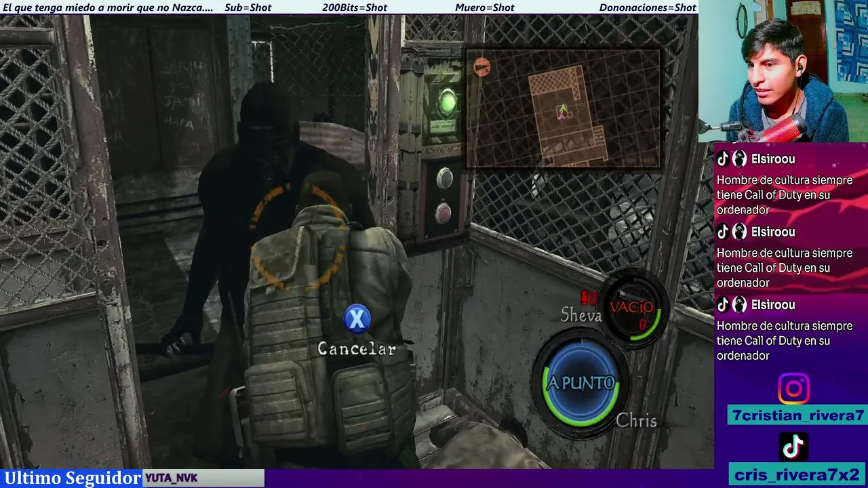
Task: Click the Chris character name
Action: tap(636, 421)
